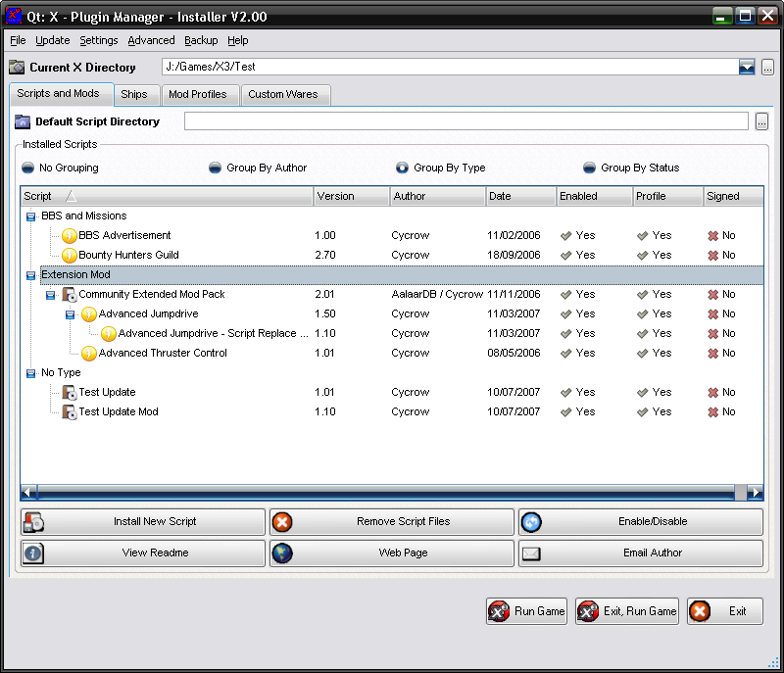Select Group By Author option
This screenshot has width=784, height=673.
(x=215, y=168)
